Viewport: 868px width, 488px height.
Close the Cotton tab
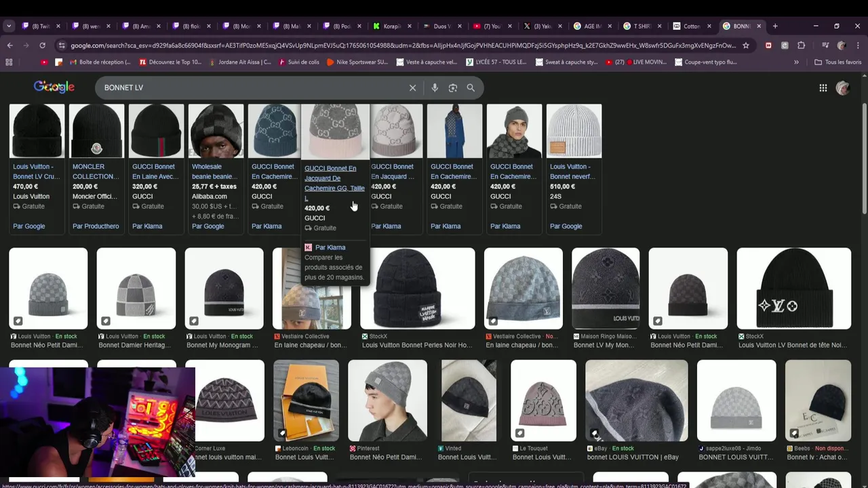pos(709,26)
